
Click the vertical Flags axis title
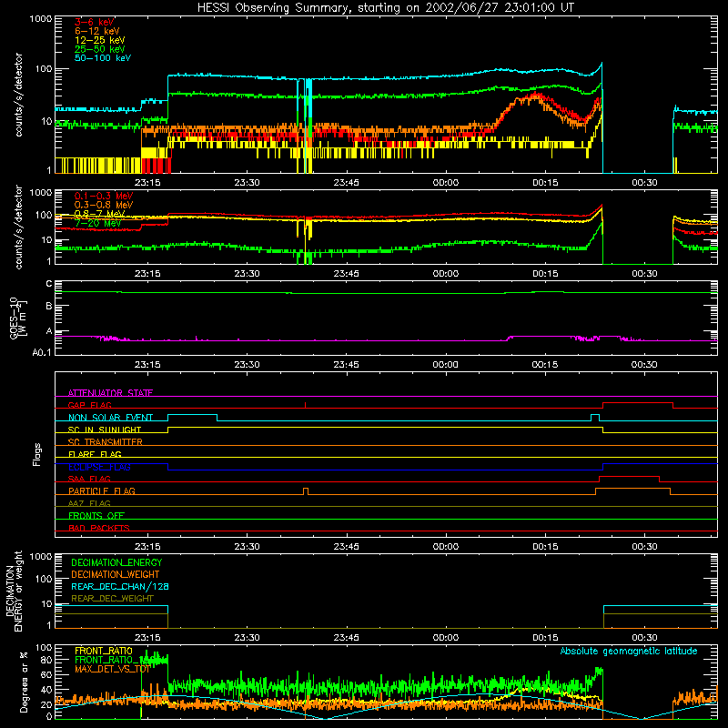click(37, 454)
